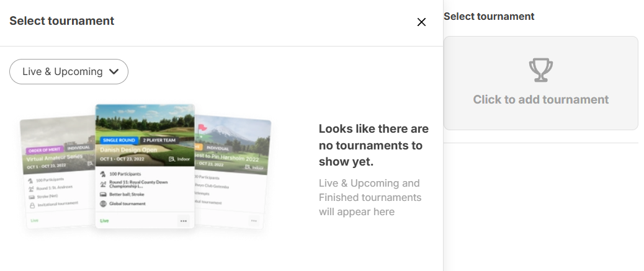The width and height of the screenshot is (644, 271).
Task: Click the green Live status on the Danish Design Open card
Action: pyautogui.click(x=104, y=221)
